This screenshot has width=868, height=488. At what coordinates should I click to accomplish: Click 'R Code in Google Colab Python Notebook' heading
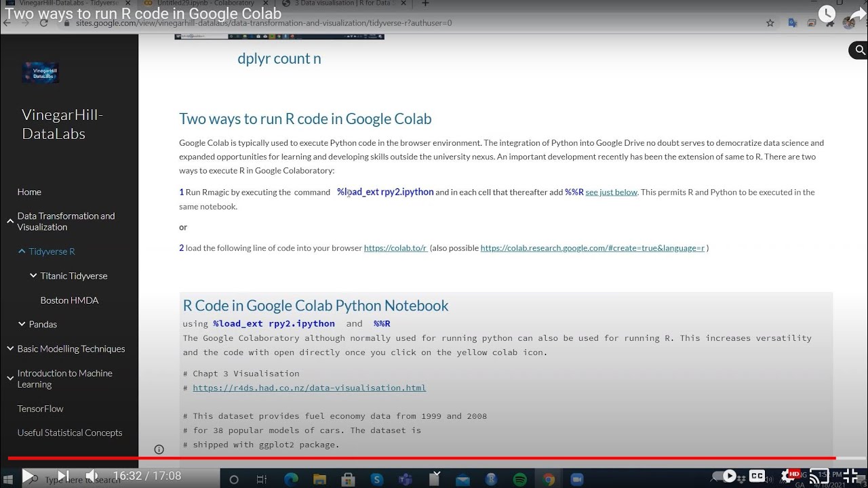click(315, 305)
